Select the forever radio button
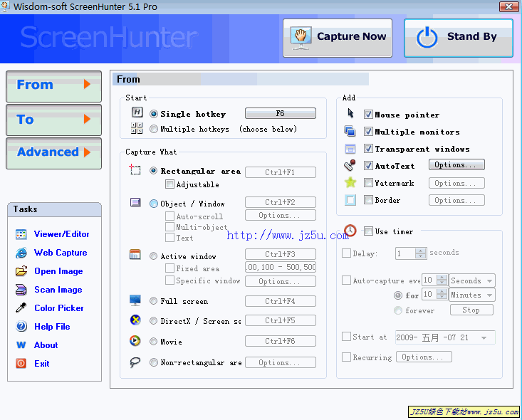This screenshot has width=522, height=420. click(398, 310)
